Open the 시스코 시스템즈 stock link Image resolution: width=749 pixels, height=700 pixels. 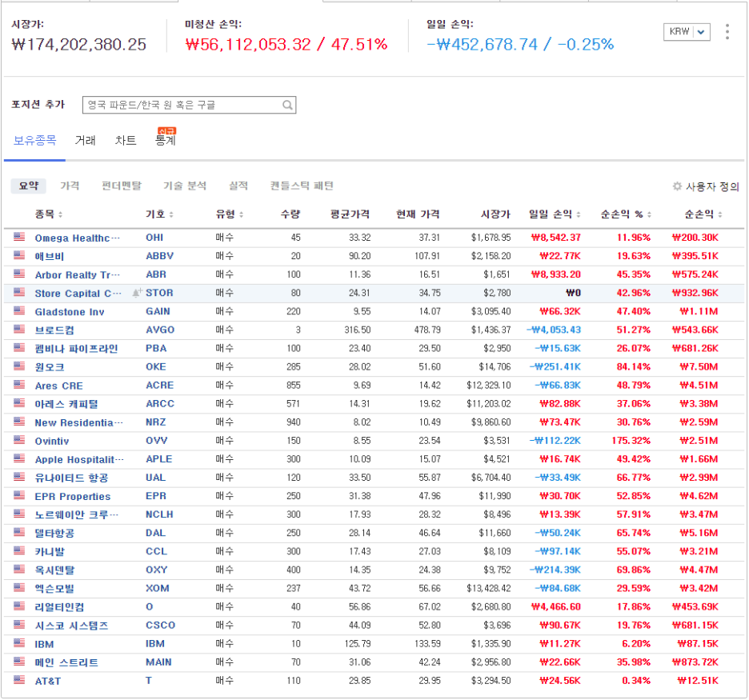(x=71, y=626)
